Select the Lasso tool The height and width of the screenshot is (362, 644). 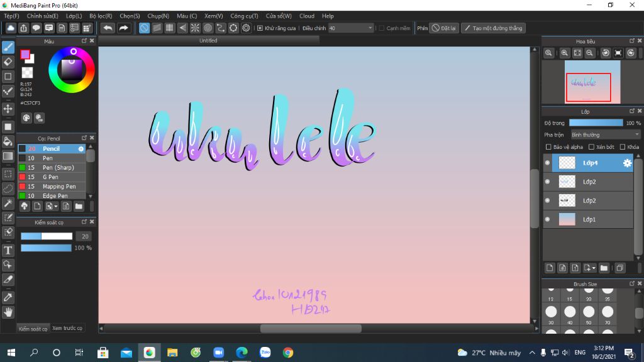click(8, 189)
